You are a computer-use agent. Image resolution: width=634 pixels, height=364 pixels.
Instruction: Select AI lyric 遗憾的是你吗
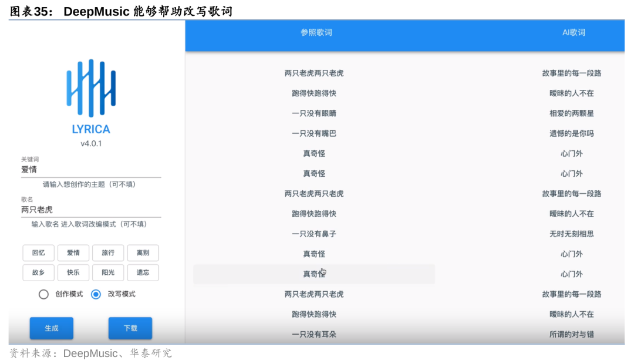click(572, 133)
